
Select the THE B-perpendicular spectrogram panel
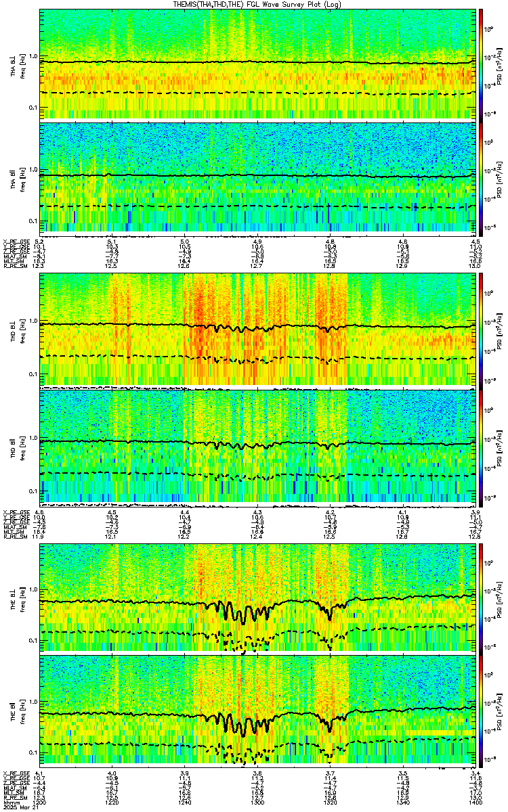coord(257,597)
